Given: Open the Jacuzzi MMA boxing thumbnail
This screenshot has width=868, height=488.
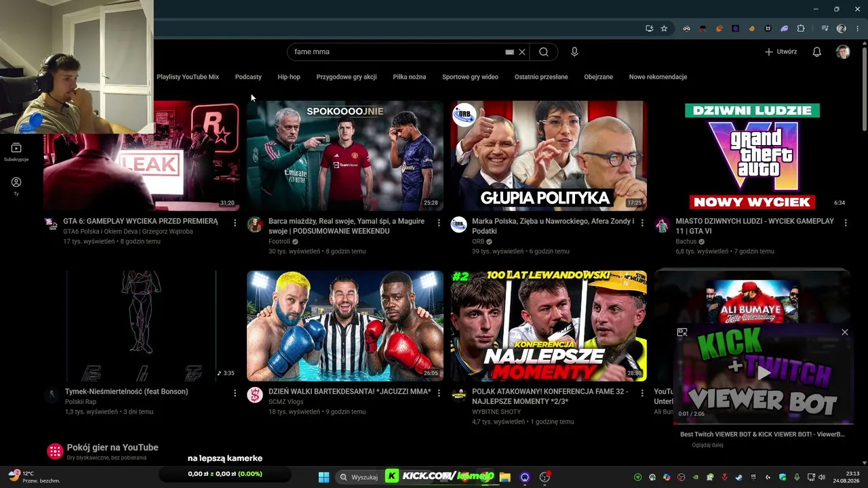Looking at the screenshot, I should coord(345,326).
